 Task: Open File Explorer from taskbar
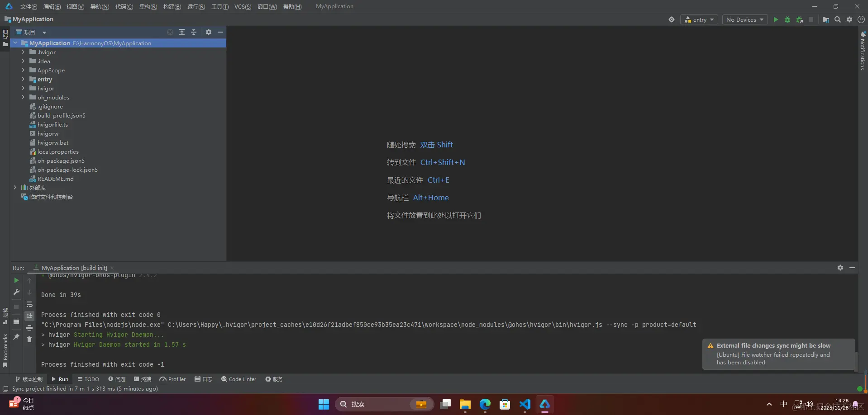[x=465, y=404]
